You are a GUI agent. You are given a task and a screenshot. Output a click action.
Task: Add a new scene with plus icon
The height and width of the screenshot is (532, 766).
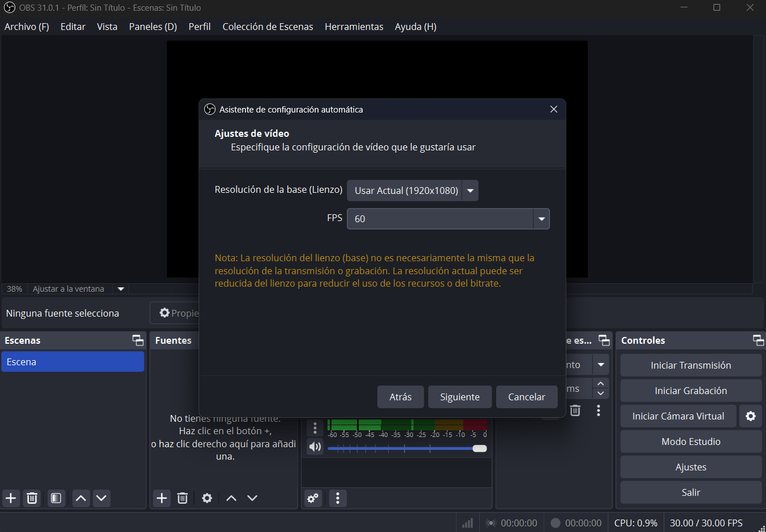click(x=11, y=498)
